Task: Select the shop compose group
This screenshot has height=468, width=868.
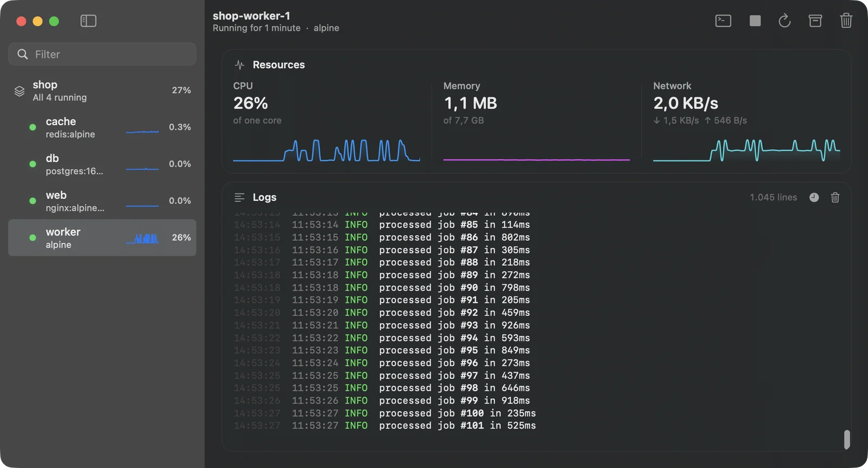Action: tap(102, 91)
